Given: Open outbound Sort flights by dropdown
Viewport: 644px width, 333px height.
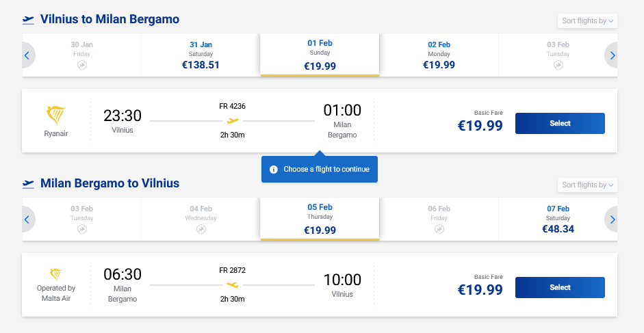Looking at the screenshot, I should coord(588,21).
